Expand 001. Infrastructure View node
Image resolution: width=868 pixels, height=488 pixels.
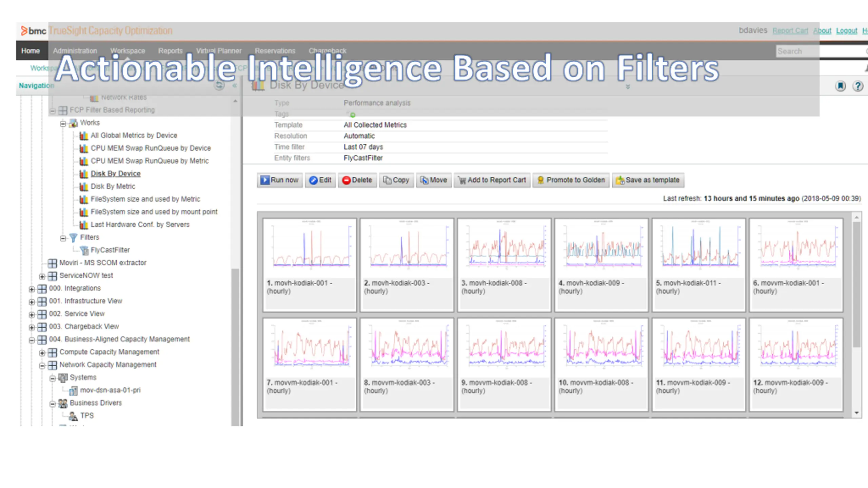[32, 302]
